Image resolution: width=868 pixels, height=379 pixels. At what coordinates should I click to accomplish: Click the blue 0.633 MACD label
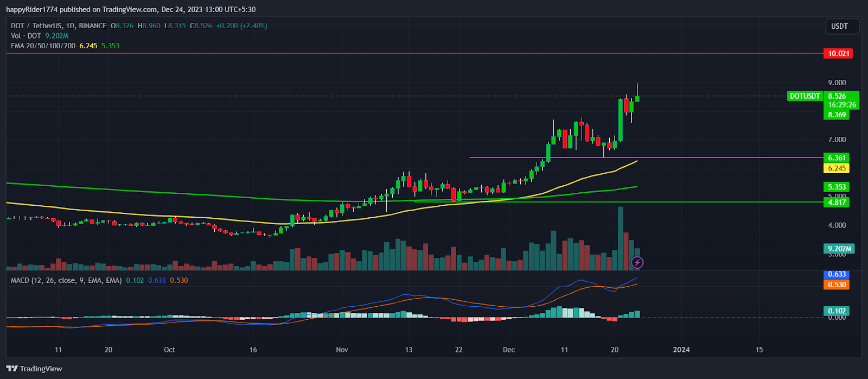[x=836, y=274]
